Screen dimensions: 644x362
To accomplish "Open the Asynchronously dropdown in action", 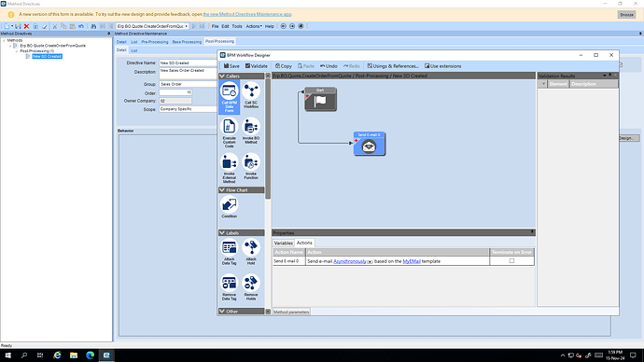I will (x=370, y=261).
